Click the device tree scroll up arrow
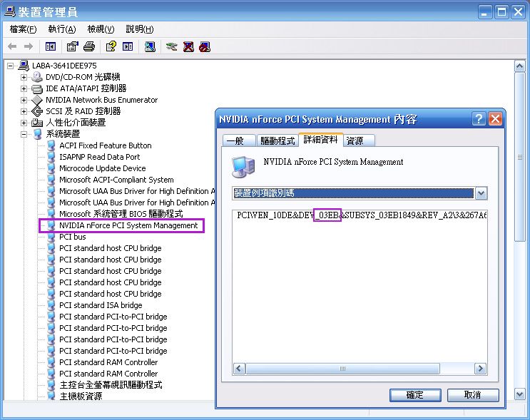The width and height of the screenshot is (530, 420). [519, 66]
